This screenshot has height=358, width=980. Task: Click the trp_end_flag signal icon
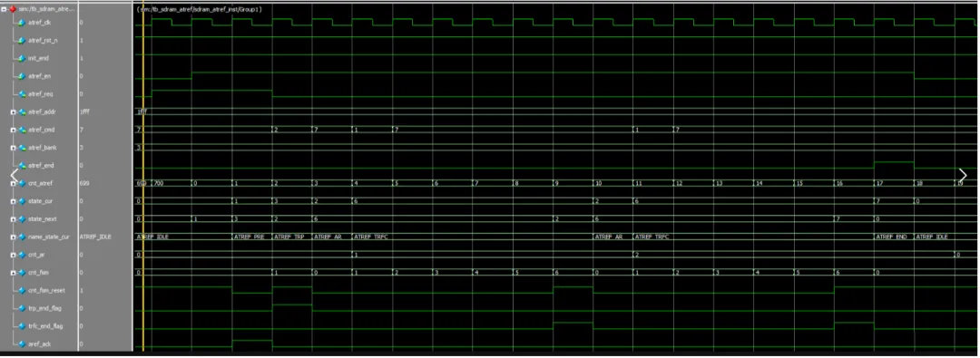click(x=23, y=309)
